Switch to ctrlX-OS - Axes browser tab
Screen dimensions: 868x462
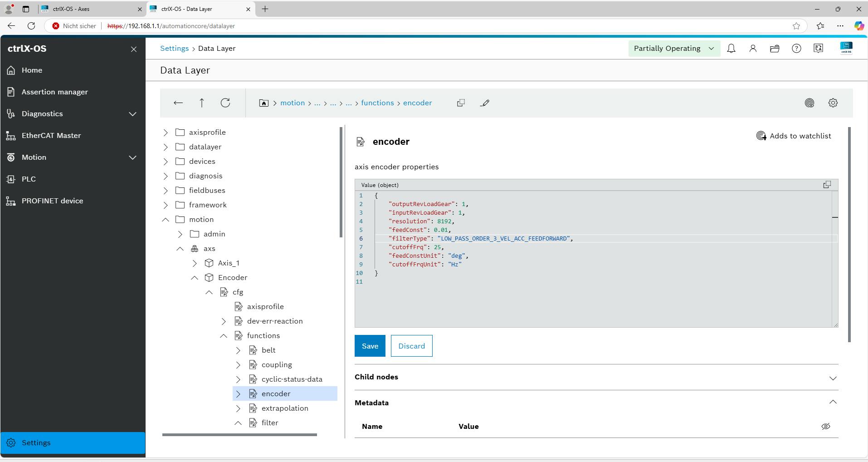tap(91, 9)
